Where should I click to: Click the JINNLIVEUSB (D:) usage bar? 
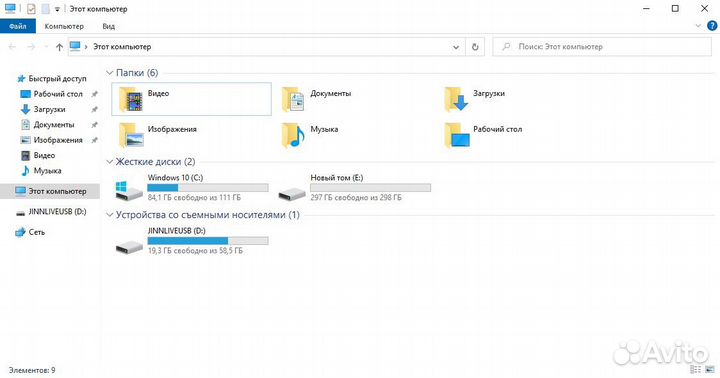click(208, 241)
